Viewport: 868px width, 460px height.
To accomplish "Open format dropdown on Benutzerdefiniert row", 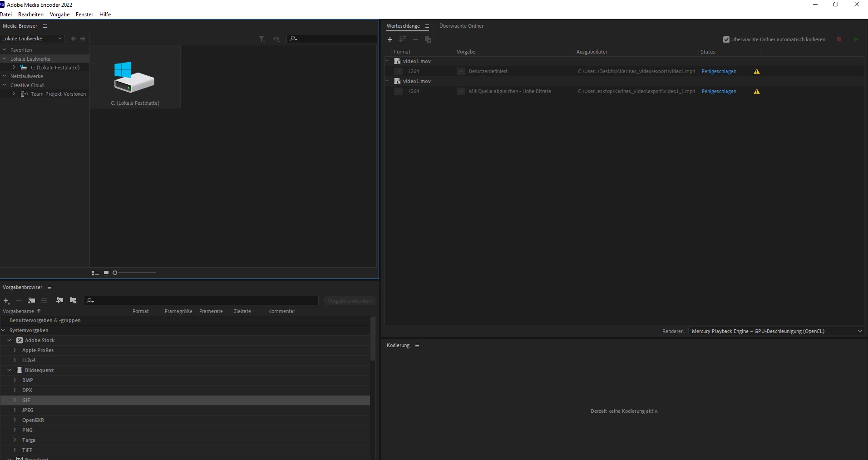I will pyautogui.click(x=398, y=72).
